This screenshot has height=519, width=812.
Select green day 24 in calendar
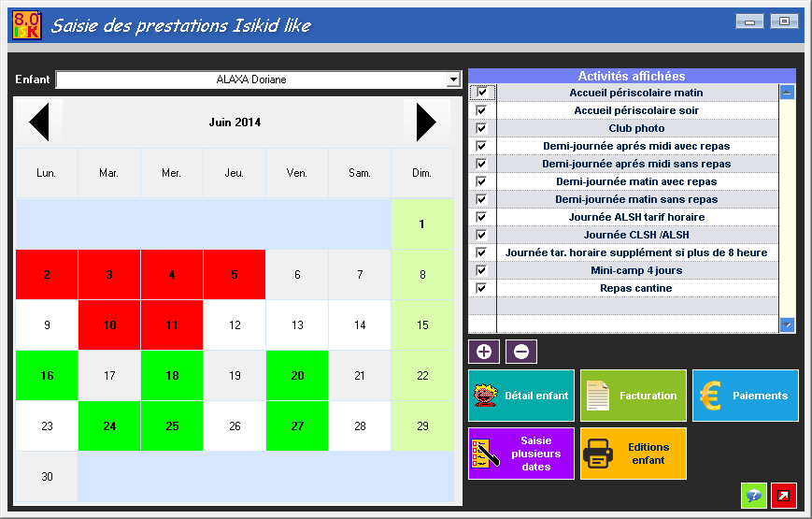pos(109,426)
